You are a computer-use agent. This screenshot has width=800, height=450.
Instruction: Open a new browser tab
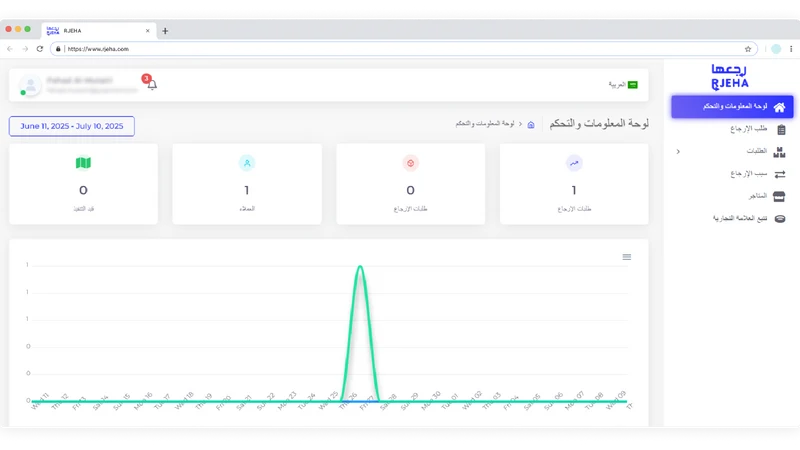(165, 31)
